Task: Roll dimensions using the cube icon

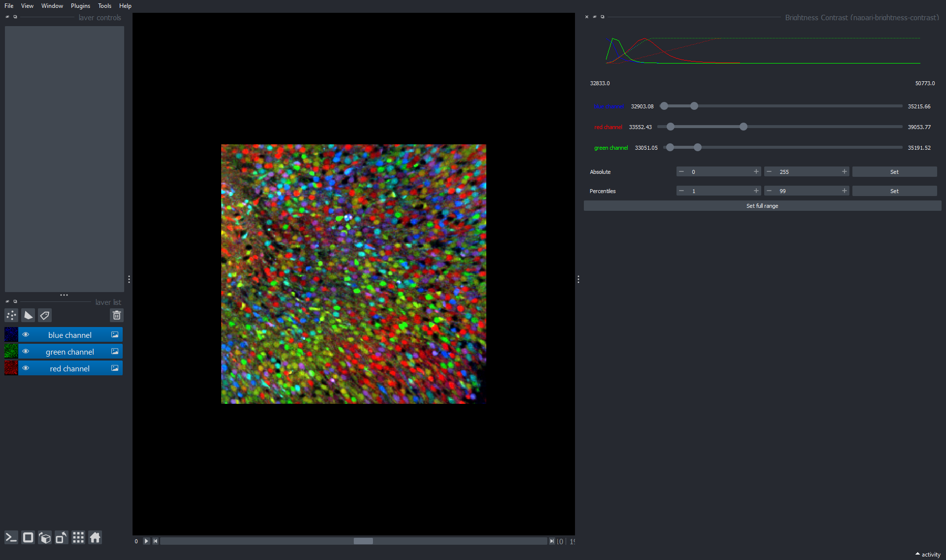Action: click(45, 537)
